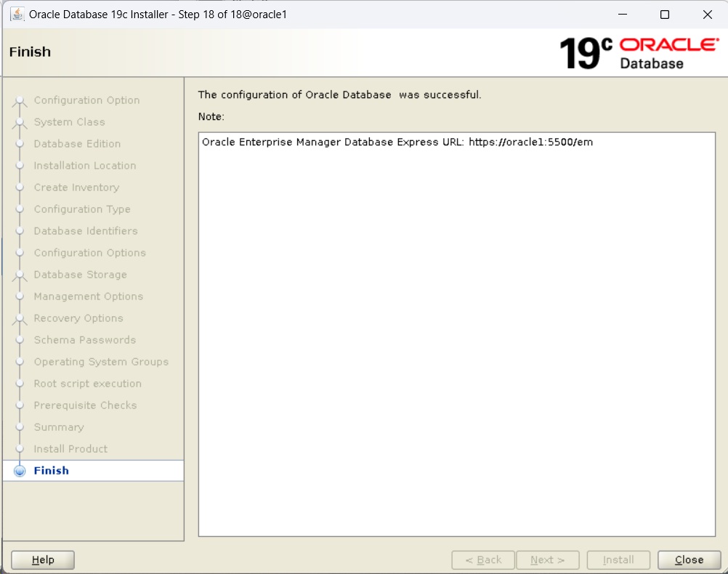Select Prerequisite Checks in the step list
This screenshot has width=728, height=574.
85,405
